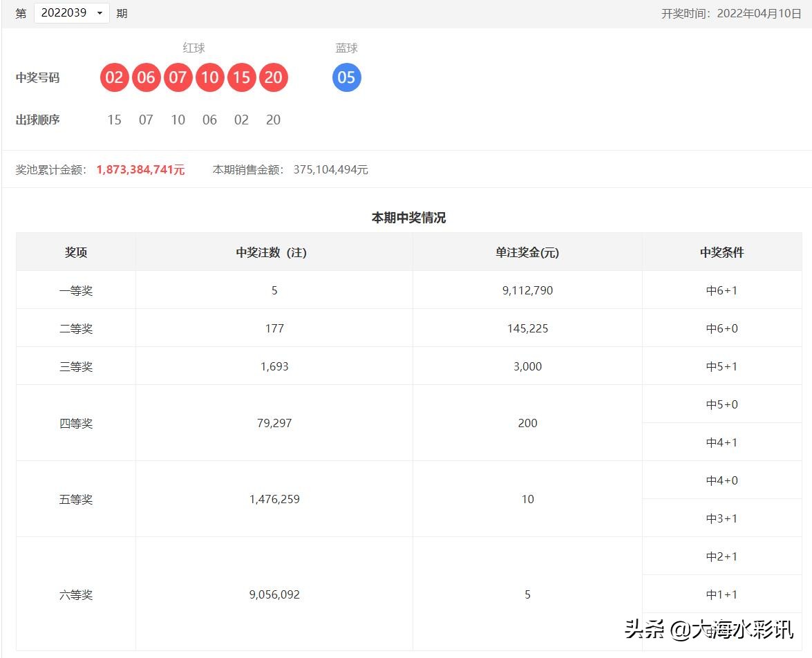Click the 中3+1 condition entry
Screen dimensions: 812x658
click(722, 518)
